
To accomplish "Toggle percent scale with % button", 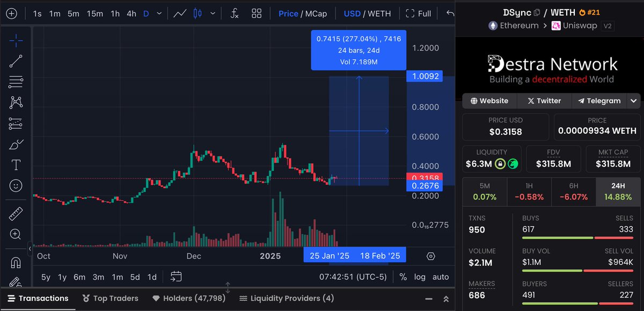I will [x=403, y=277].
